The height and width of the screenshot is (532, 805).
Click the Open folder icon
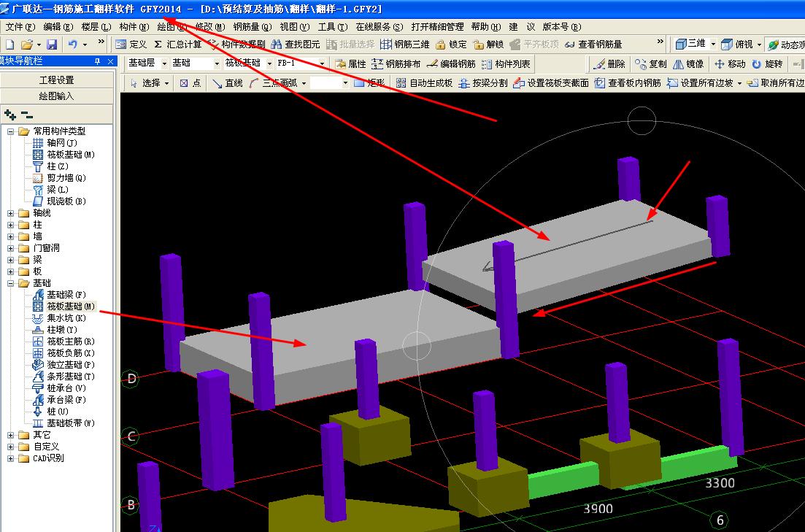(27, 45)
